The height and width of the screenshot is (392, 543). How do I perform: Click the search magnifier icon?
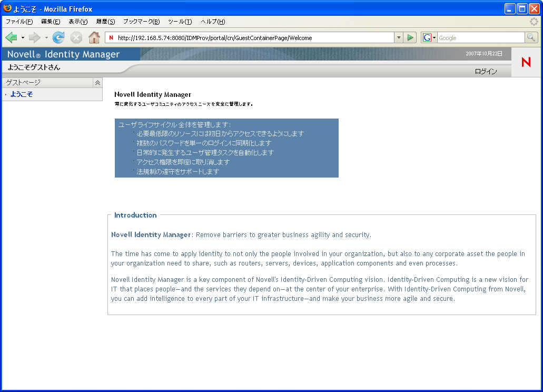click(x=531, y=37)
